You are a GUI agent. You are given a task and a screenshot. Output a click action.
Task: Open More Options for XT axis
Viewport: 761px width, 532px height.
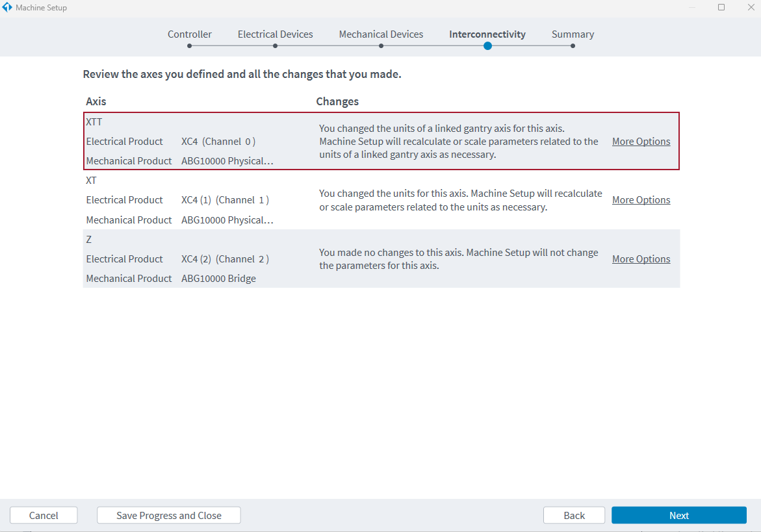[641, 200]
